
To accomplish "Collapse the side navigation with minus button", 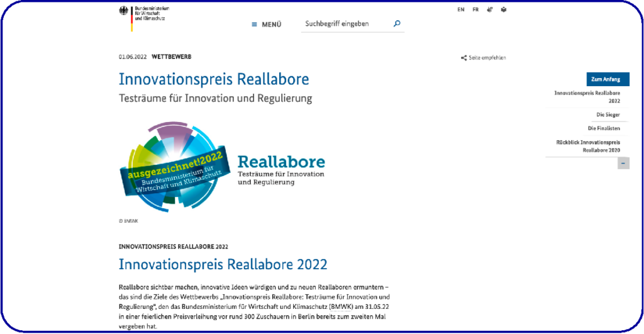I will click(x=623, y=164).
